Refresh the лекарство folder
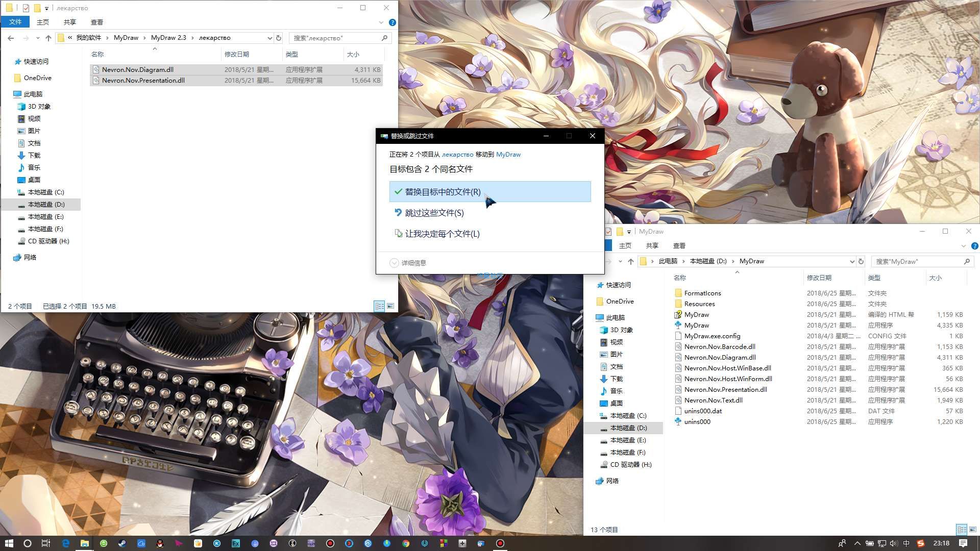The height and width of the screenshot is (551, 980). point(279,38)
